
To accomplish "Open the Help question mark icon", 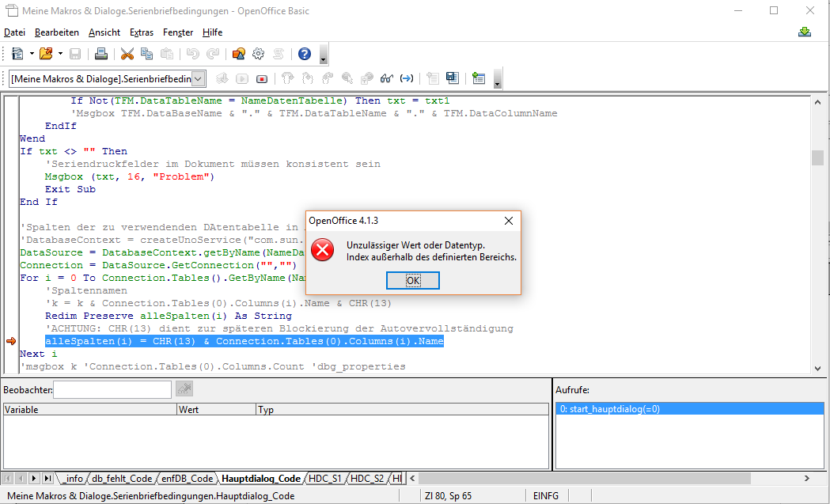I will pyautogui.click(x=304, y=54).
